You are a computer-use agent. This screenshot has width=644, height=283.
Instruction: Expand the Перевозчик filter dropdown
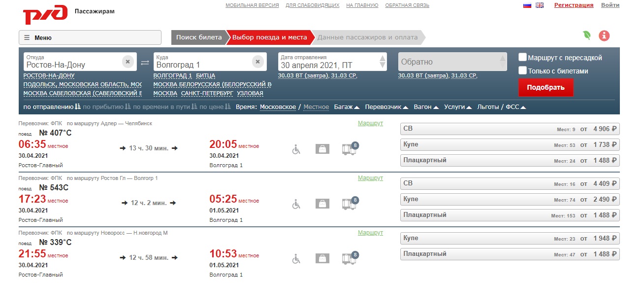(386, 107)
